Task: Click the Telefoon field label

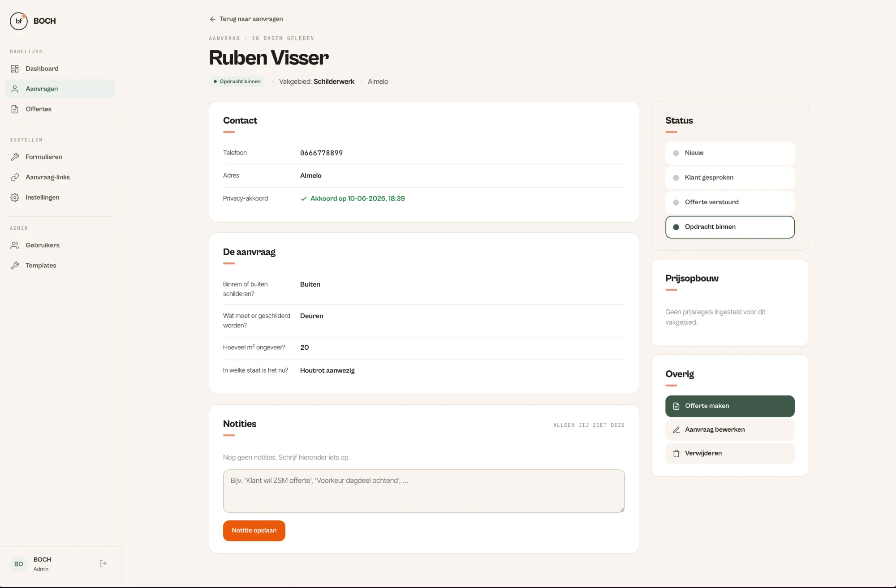Action: tap(235, 153)
